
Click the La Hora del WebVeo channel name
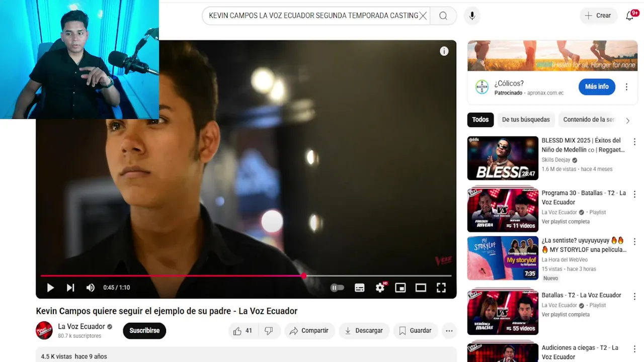[565, 260]
